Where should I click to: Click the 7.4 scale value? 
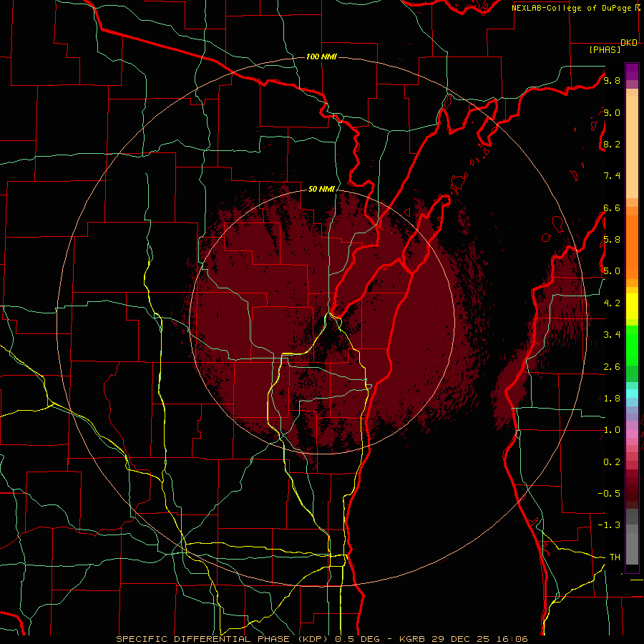(x=612, y=176)
